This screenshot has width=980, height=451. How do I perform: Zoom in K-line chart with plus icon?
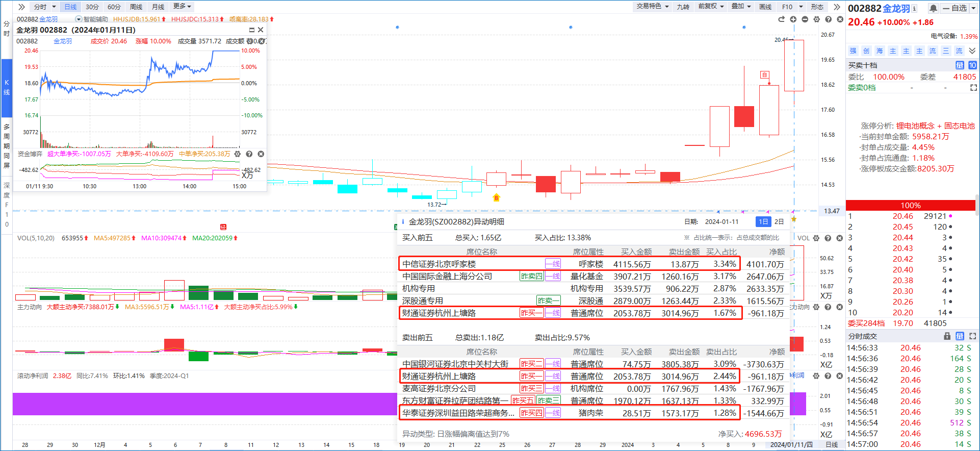pyautogui.click(x=793, y=19)
